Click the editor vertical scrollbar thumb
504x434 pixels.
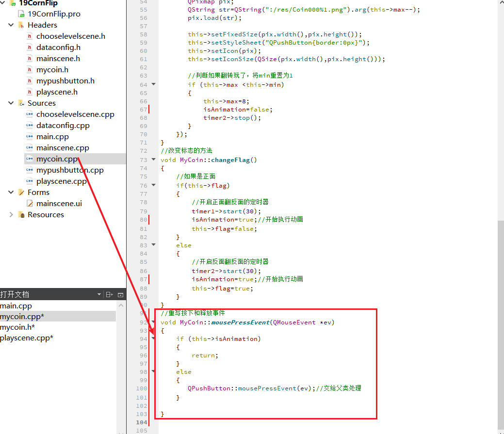click(501, 324)
